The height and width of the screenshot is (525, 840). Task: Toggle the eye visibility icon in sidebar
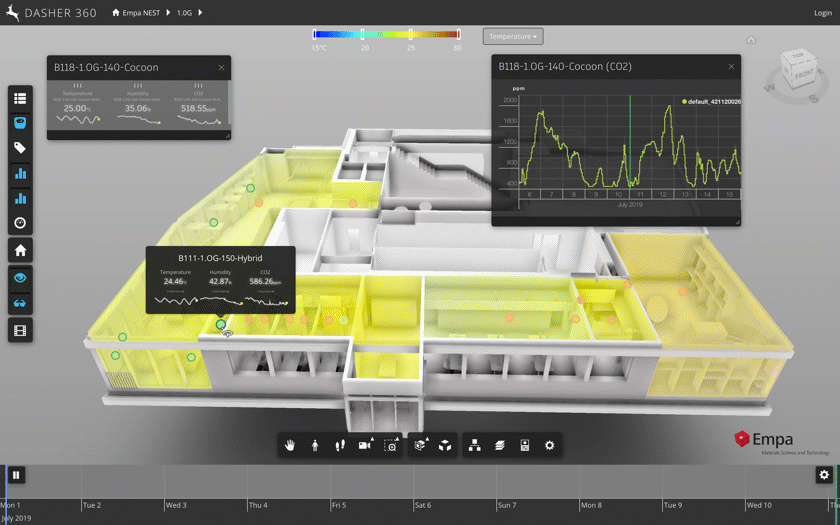20,278
